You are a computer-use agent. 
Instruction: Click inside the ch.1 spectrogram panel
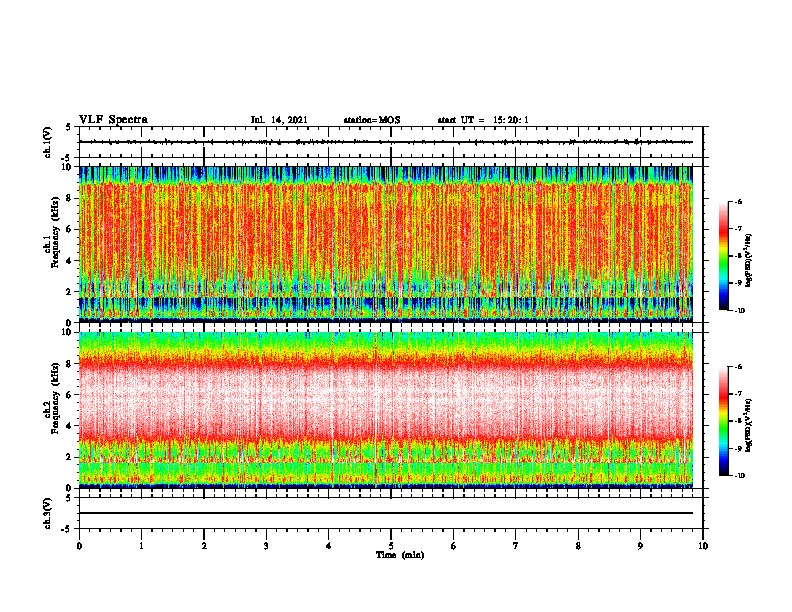point(386,244)
